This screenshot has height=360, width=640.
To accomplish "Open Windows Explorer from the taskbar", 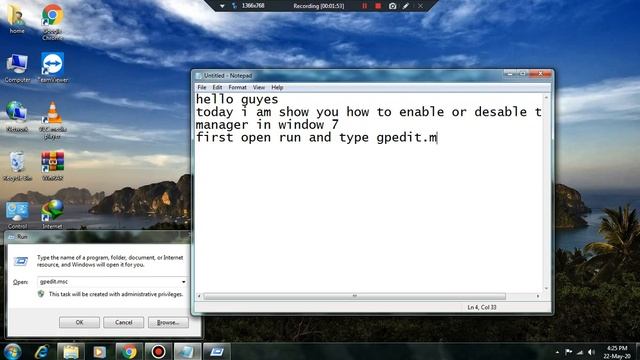I will [71, 352].
